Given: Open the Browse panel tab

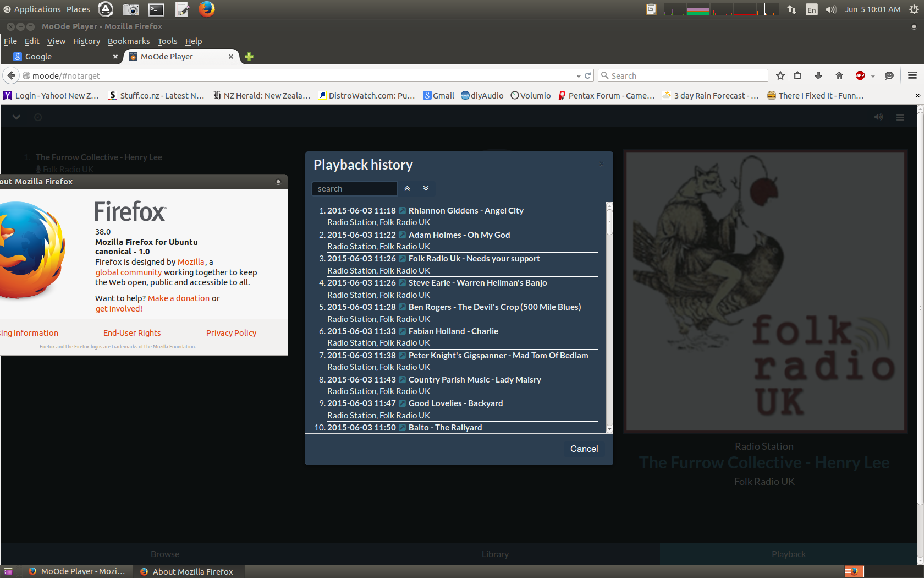Looking at the screenshot, I should pos(165,554).
